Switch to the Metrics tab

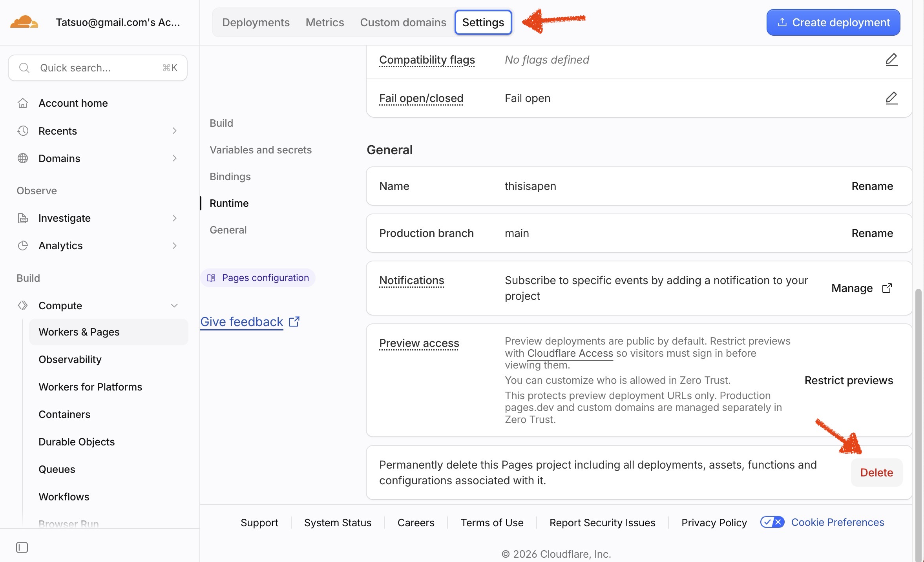pos(325,22)
